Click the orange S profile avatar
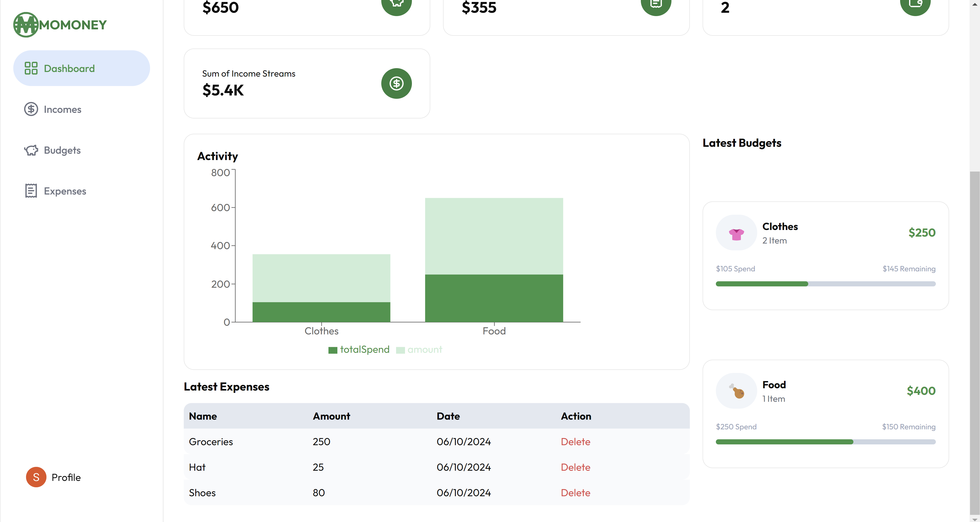The width and height of the screenshot is (980, 522). tap(36, 477)
